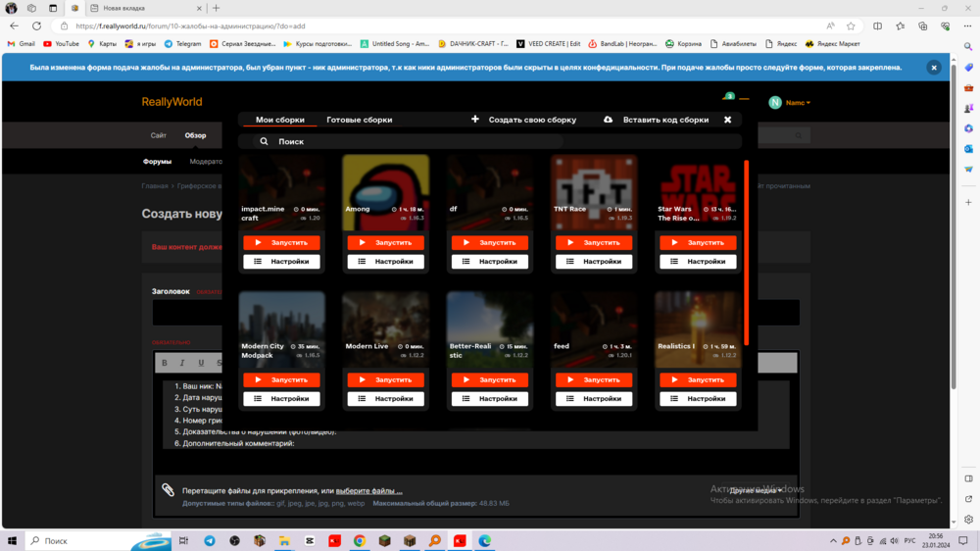980x551 pixels.
Task: Expand the Name user account dropdown
Action: [x=798, y=103]
